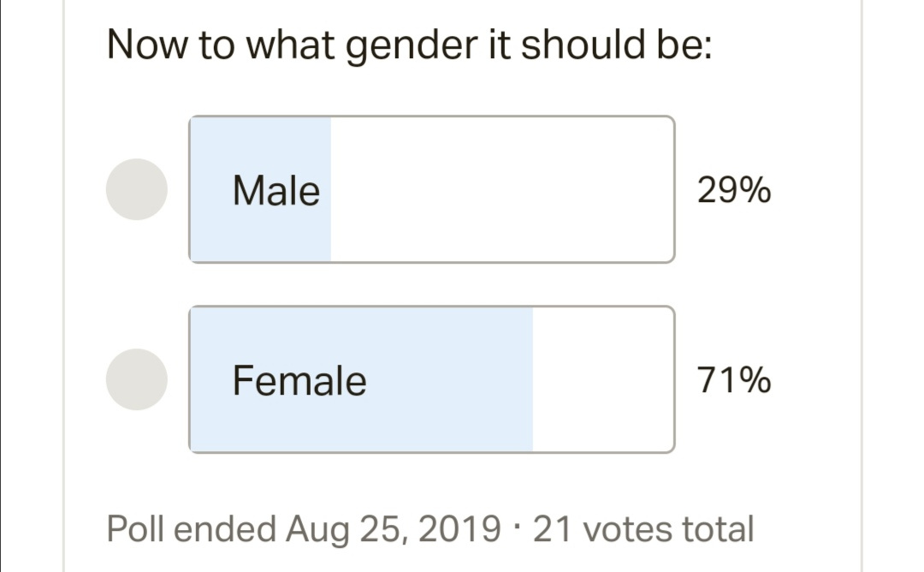924x572 pixels.
Task: Click the "Male" option label text
Action: pyautogui.click(x=275, y=190)
